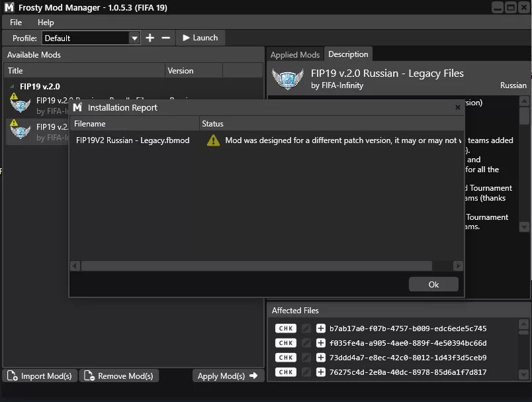Switch to the Description tab

[348, 54]
